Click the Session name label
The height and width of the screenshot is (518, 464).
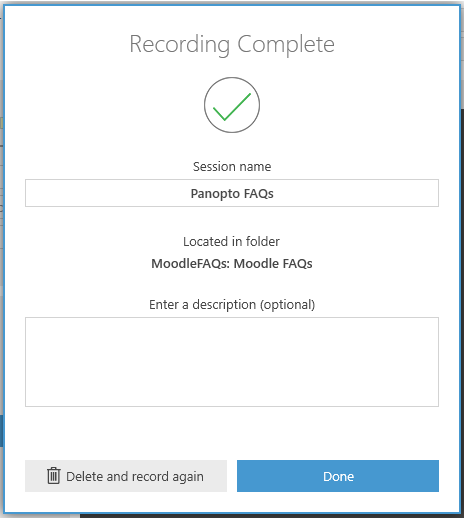[232, 166]
